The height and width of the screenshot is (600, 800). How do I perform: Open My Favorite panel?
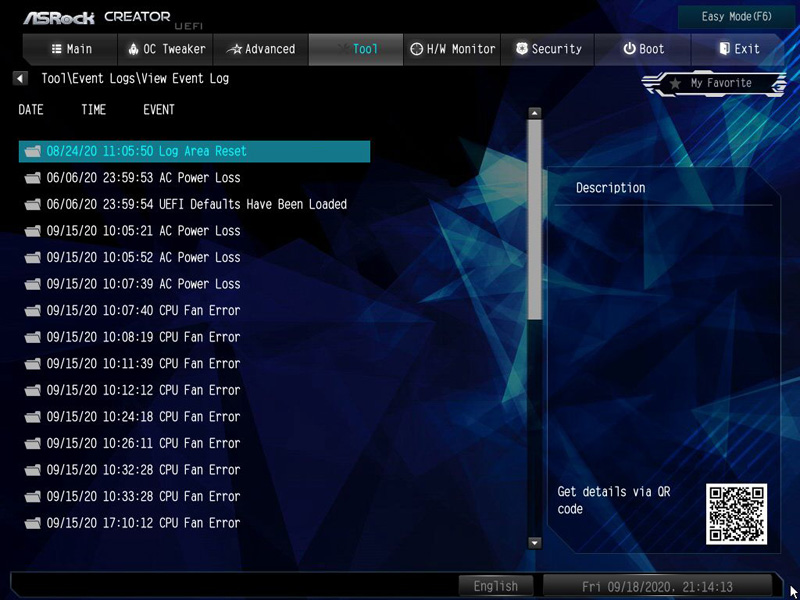pos(714,83)
